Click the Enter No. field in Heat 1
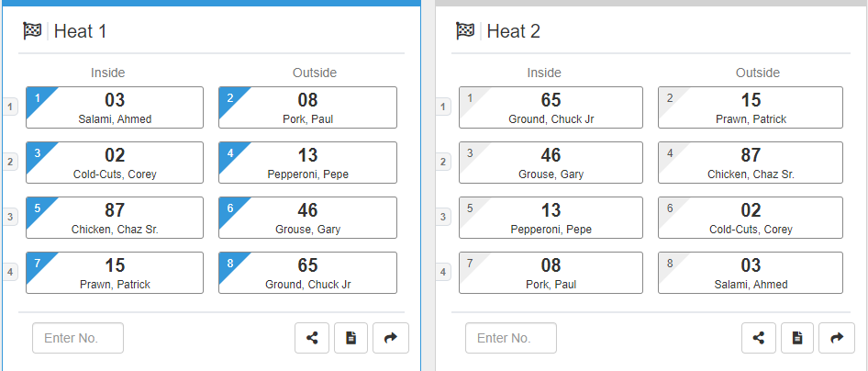 [x=78, y=338]
